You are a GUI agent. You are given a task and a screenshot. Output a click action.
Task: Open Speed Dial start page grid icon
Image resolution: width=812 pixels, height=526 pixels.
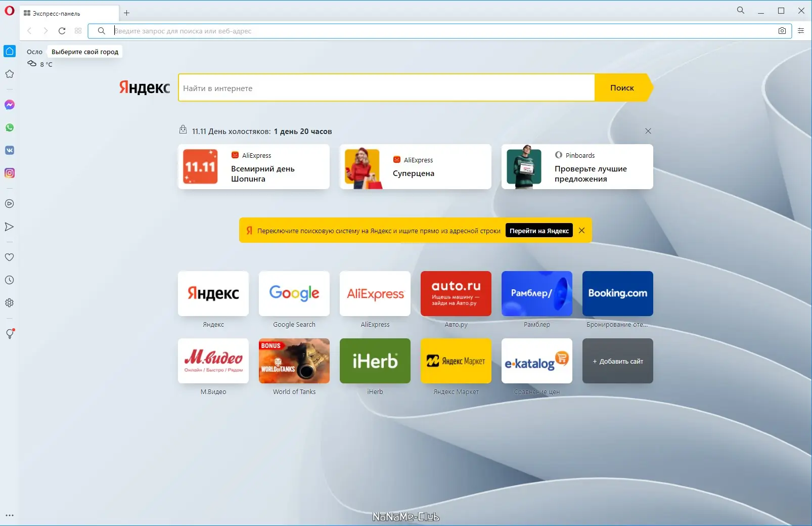[78, 31]
